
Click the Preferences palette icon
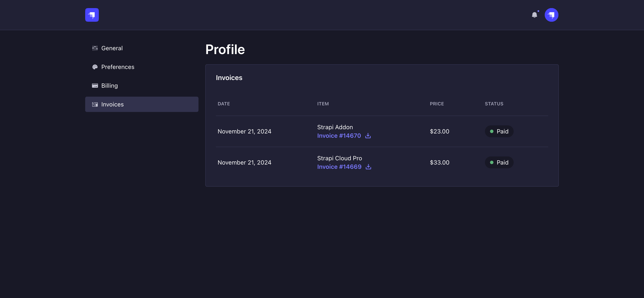(x=95, y=67)
